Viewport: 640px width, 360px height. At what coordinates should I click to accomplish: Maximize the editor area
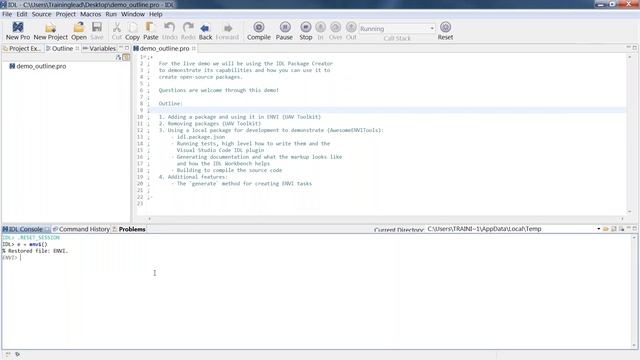[635, 47]
